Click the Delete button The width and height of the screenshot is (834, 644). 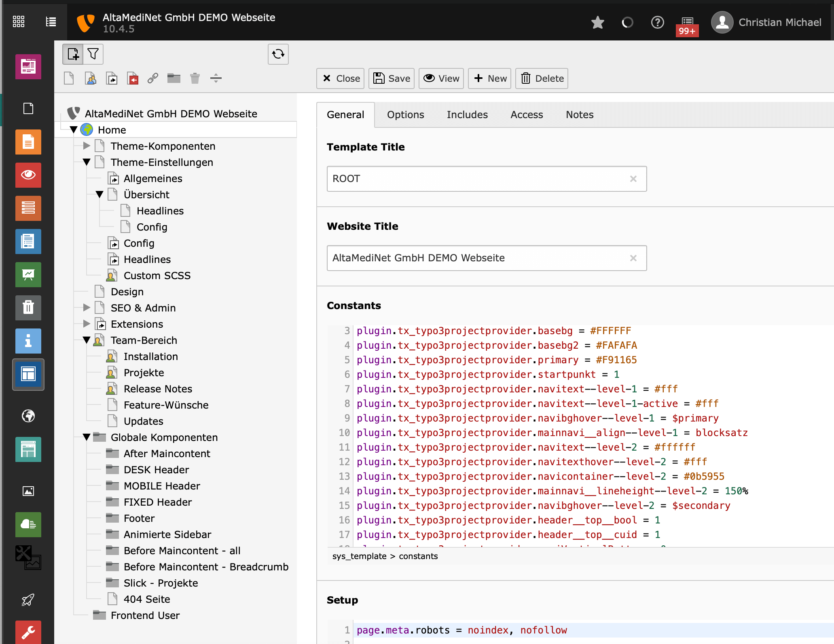coord(542,78)
